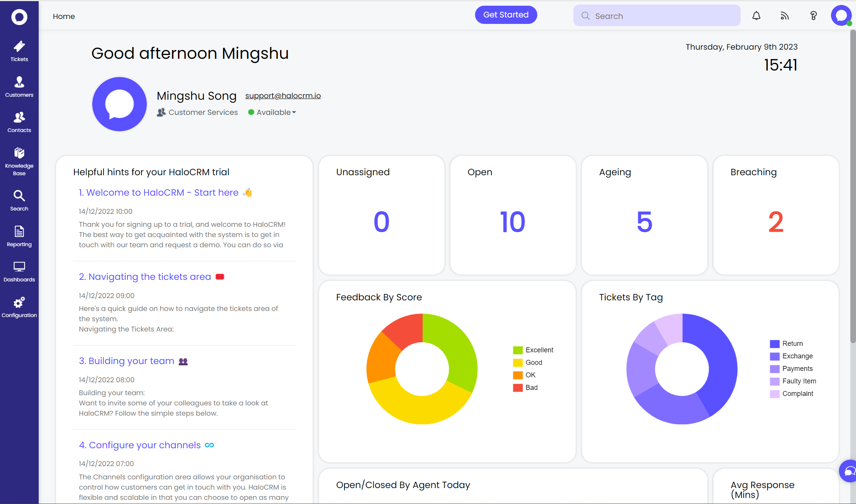Select Search in the left sidebar
The image size is (856, 504).
click(19, 200)
